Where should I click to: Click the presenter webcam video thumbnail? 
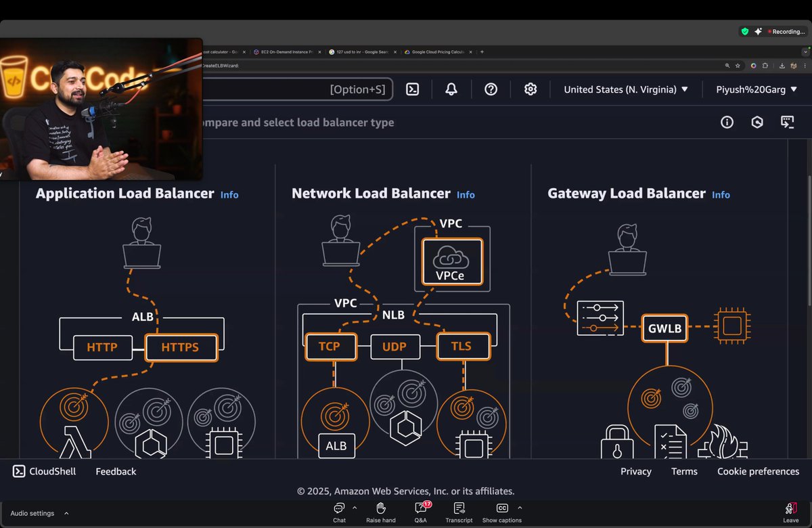click(x=101, y=109)
